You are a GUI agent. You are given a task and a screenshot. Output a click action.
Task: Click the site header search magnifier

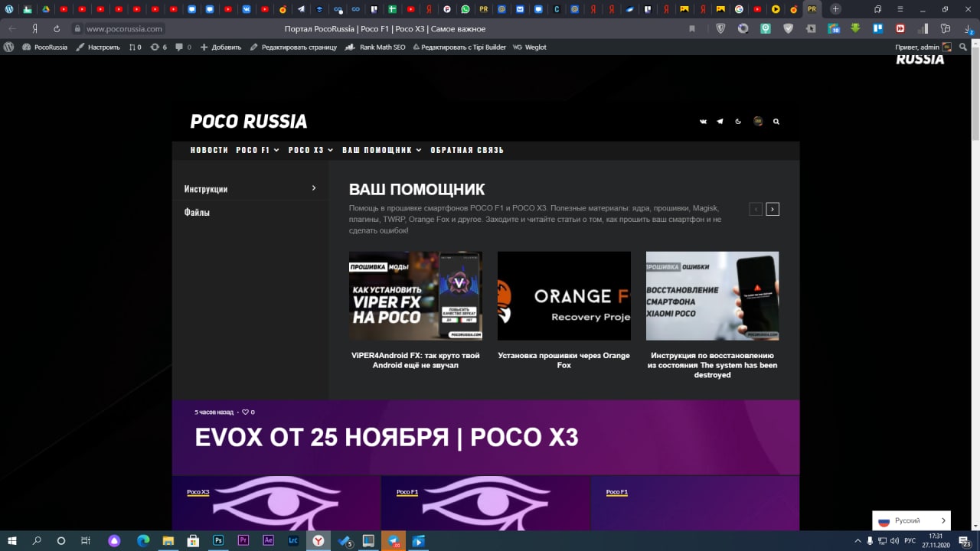pos(776,121)
